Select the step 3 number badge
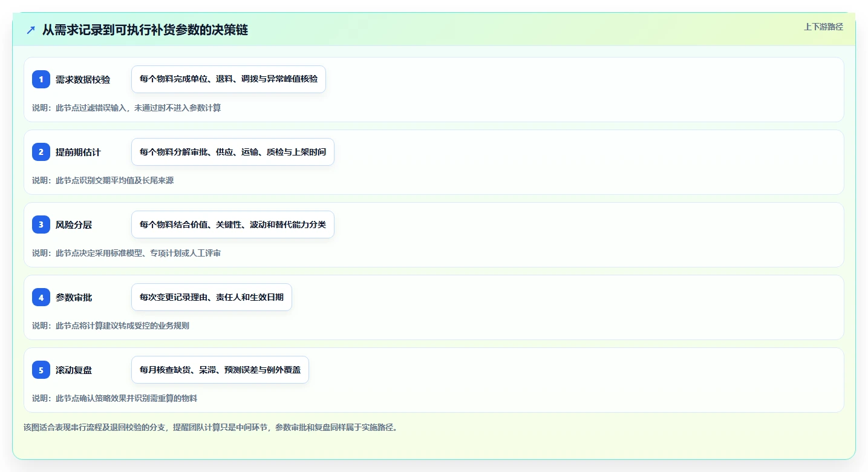Viewport: 868px width, 472px height. tap(41, 225)
